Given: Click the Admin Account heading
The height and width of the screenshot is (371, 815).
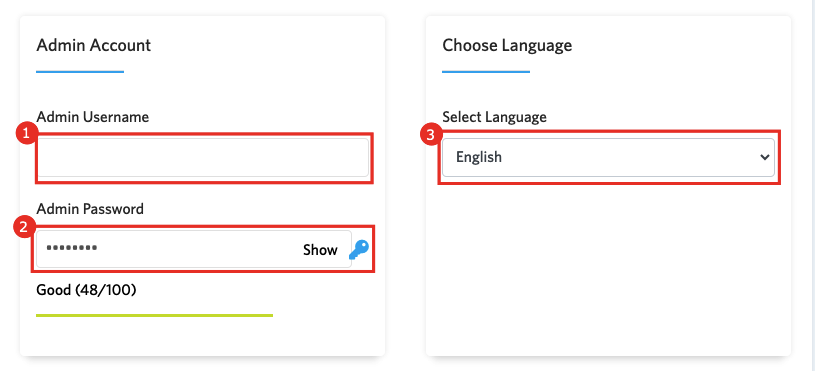Looking at the screenshot, I should [94, 45].
